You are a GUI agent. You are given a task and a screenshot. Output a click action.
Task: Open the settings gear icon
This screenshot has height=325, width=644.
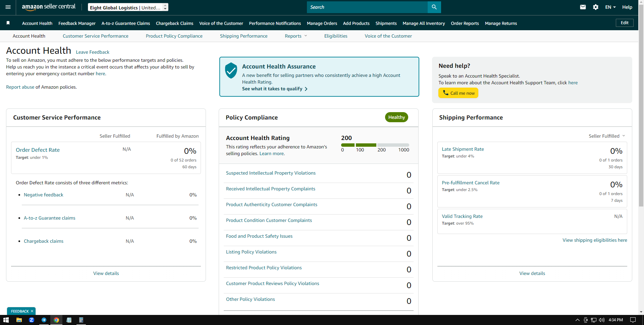[x=596, y=7]
